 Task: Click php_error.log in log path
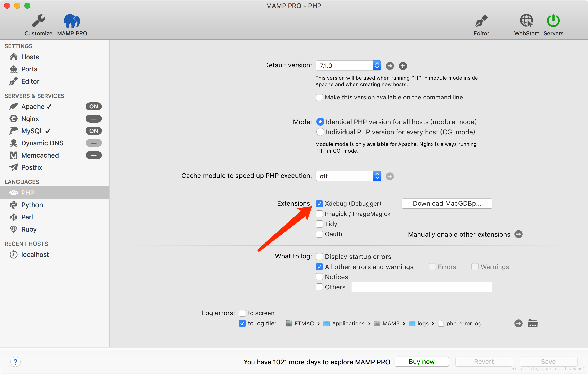tap(460, 324)
